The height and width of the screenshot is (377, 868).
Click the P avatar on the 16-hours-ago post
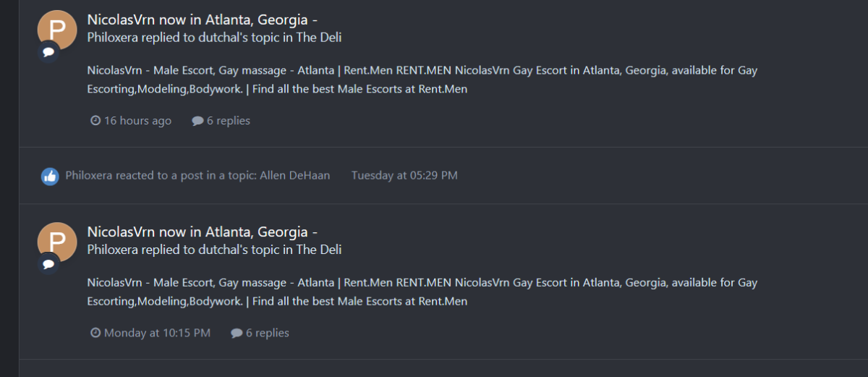click(57, 29)
